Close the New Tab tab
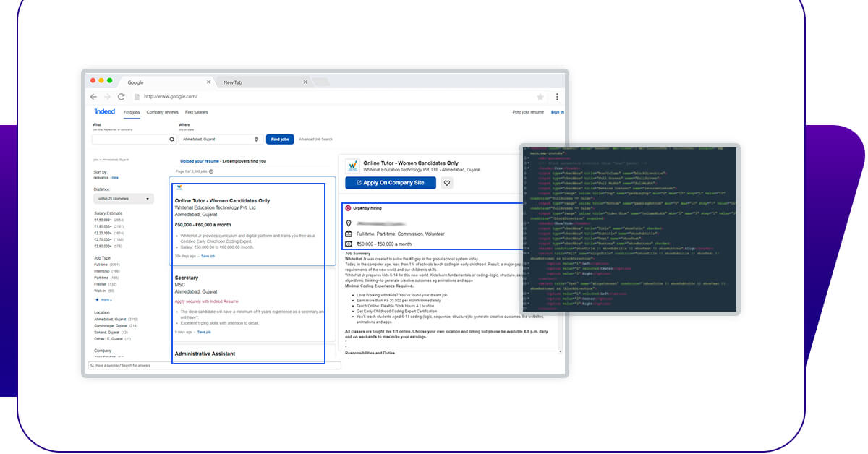Viewport: 868px width, 454px height. tap(305, 82)
